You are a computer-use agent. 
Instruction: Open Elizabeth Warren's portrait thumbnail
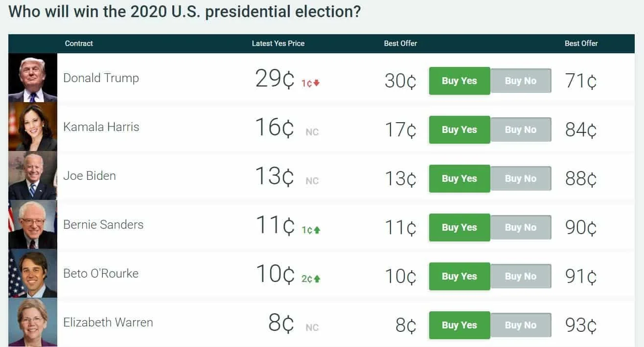click(33, 322)
